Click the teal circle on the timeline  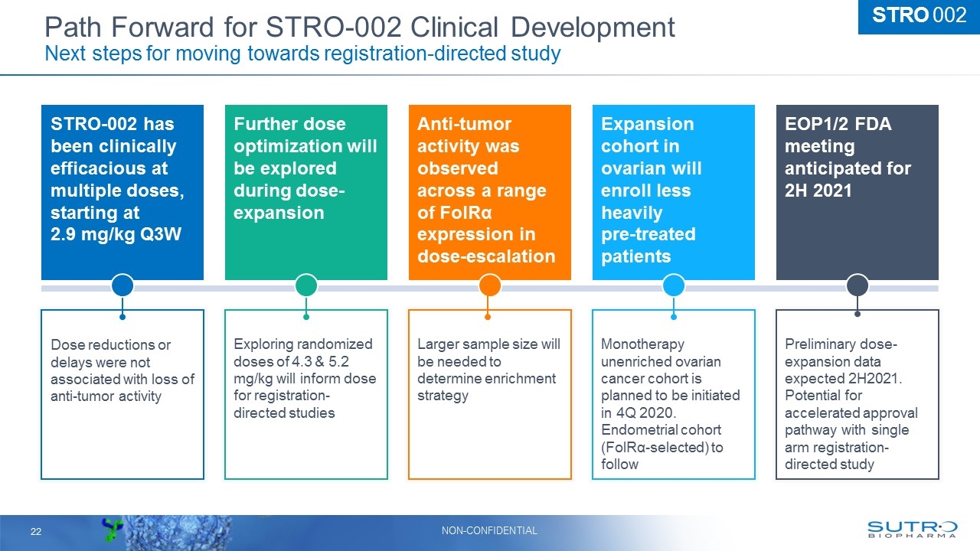coord(305,285)
